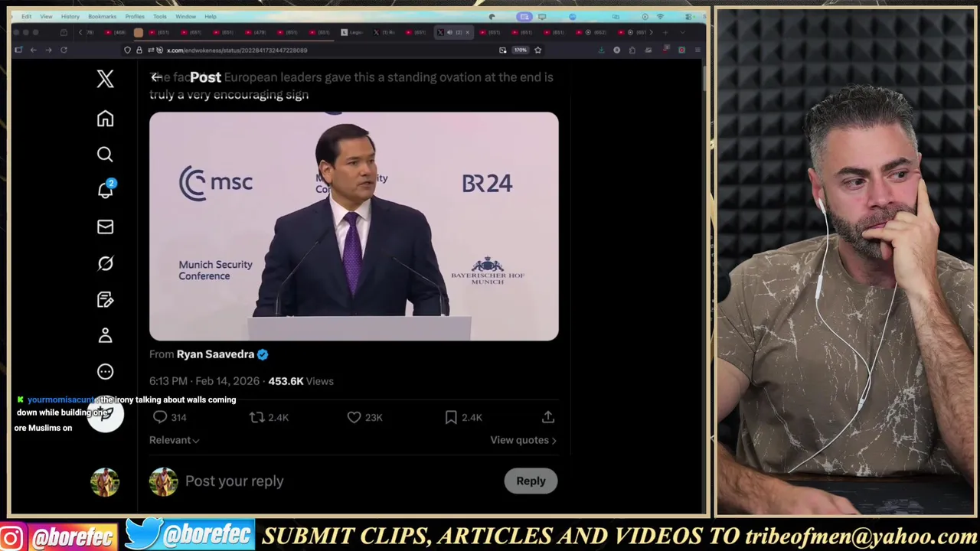This screenshot has width=980, height=551.
Task: Open More circle-ellipsis icon in sidebar
Action: (105, 372)
